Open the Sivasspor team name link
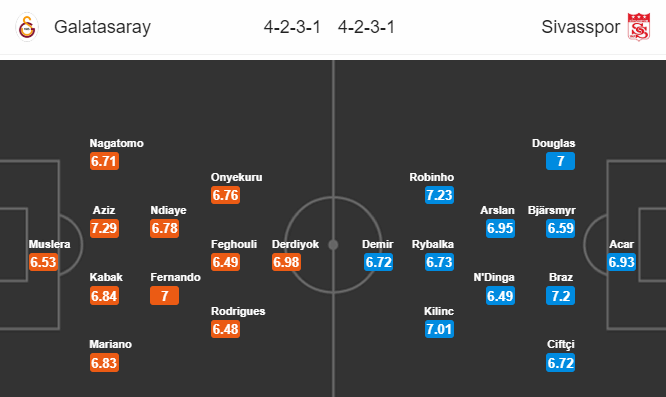Screen dimensions: 666x397 [581, 27]
